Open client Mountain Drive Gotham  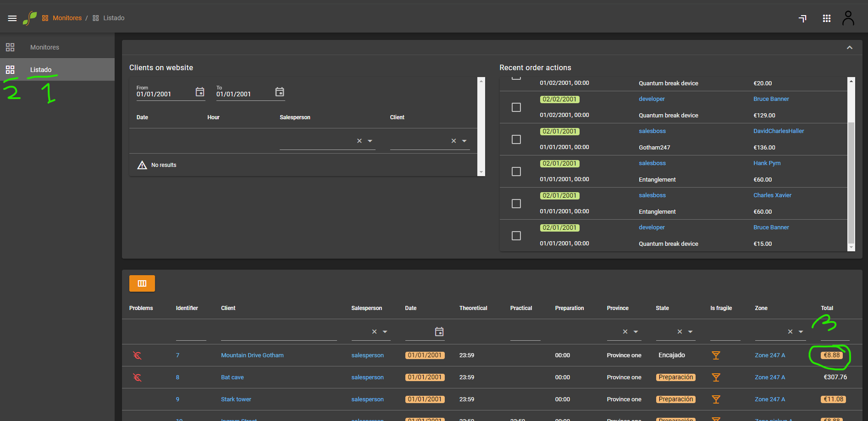252,355
